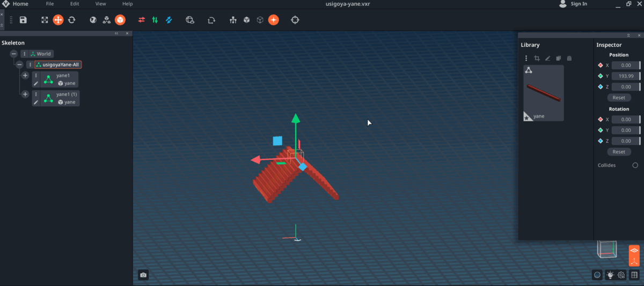644x286 pixels.
Task: Toggle the sky sphere background button
Action: point(597,275)
